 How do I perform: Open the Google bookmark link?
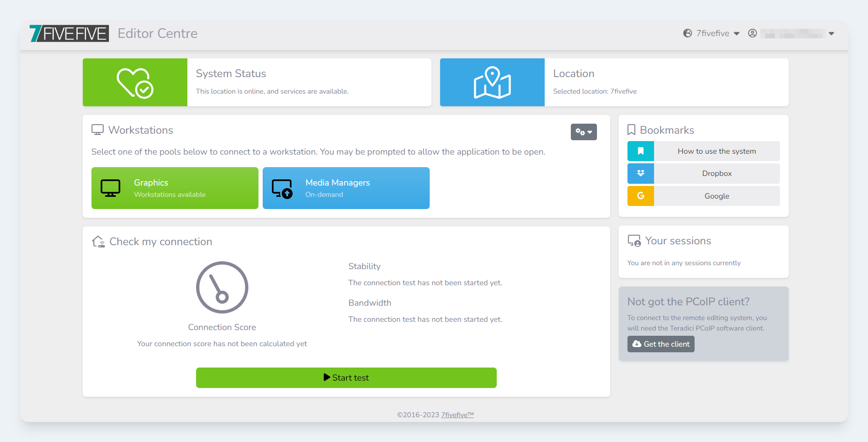pyautogui.click(x=716, y=196)
